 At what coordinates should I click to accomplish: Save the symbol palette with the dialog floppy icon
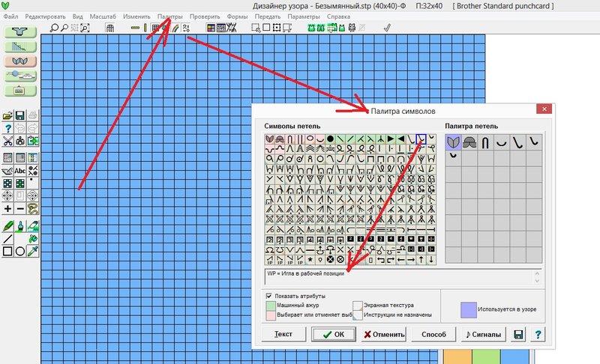(518, 334)
